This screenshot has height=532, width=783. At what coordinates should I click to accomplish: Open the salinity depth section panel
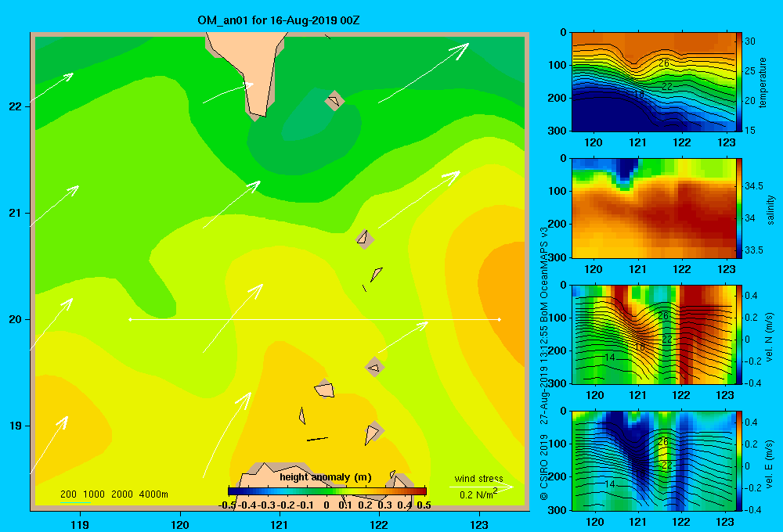pyautogui.click(x=653, y=208)
